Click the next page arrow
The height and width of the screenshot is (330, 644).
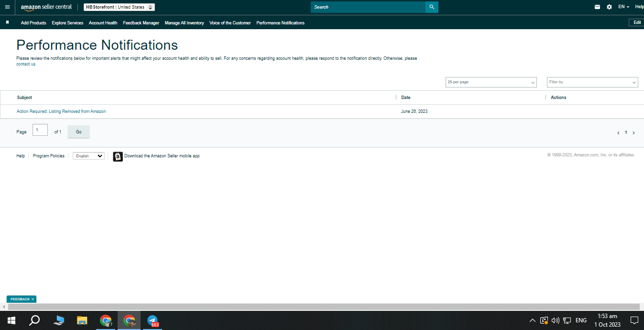[633, 133]
